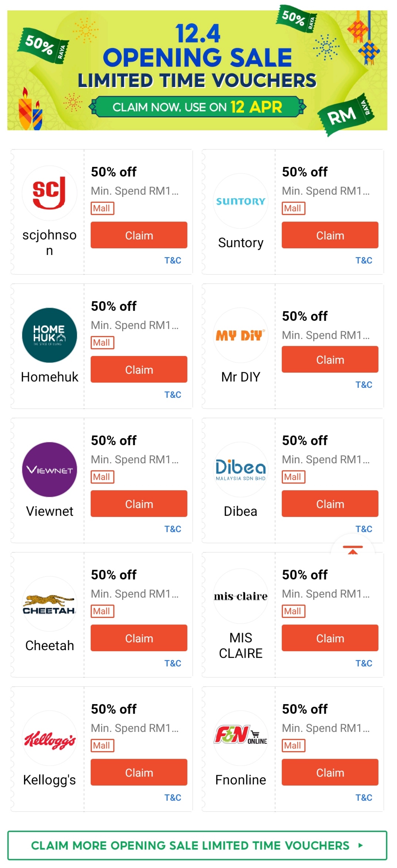Tap the Mall tag on the Homehuk voucher
Image resolution: width=397 pixels, height=868 pixels.
tap(102, 343)
